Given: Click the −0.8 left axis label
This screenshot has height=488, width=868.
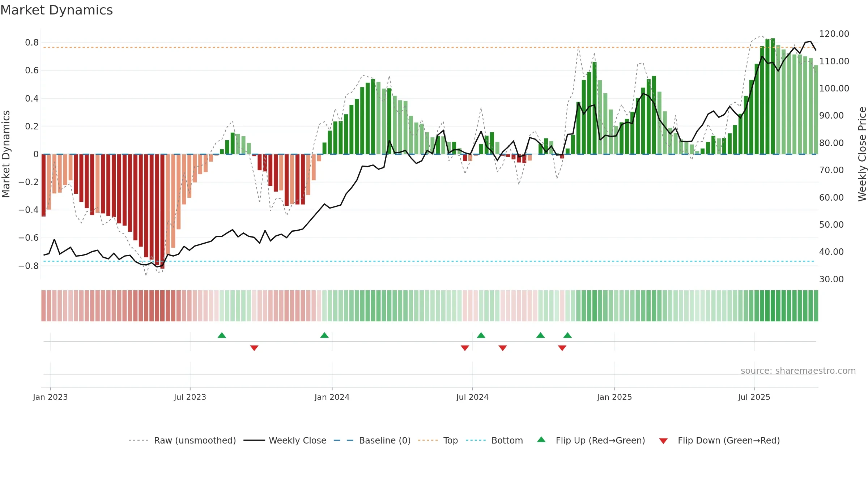Looking at the screenshot, I should pos(29,266).
